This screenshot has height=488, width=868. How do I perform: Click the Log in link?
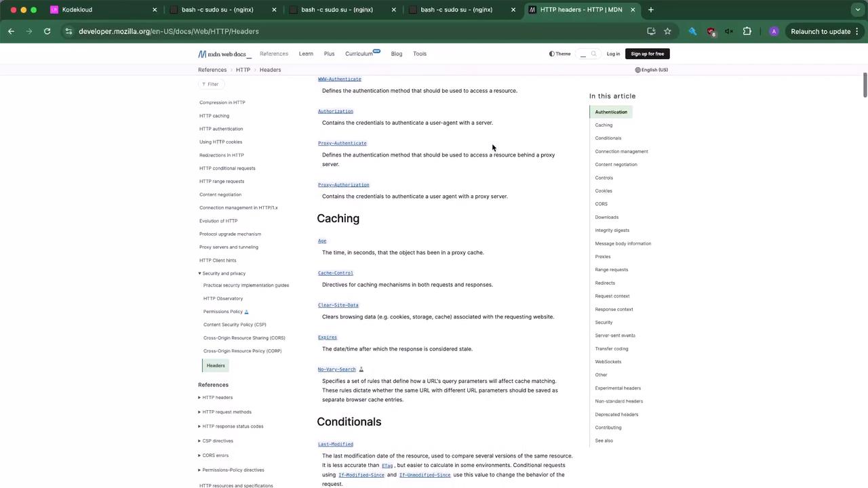tap(613, 54)
